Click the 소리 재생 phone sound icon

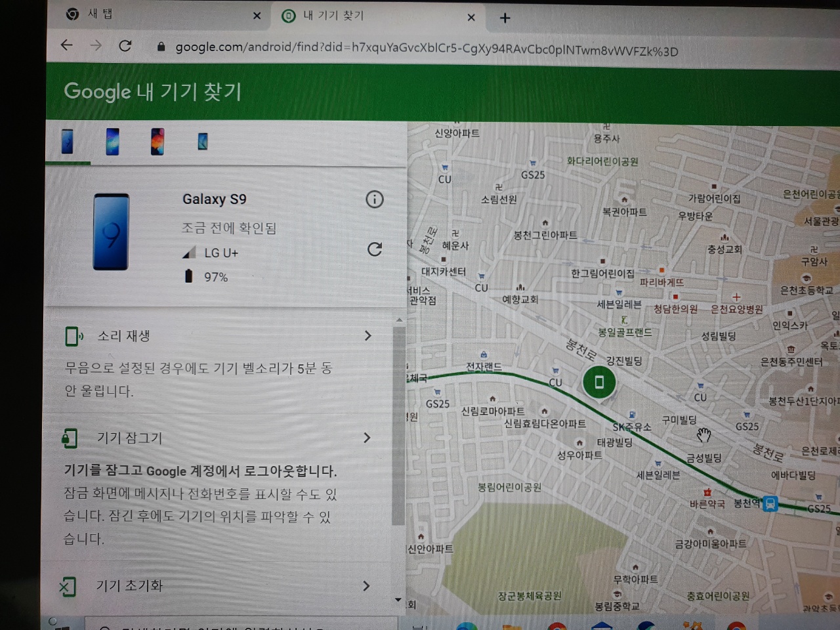74,336
